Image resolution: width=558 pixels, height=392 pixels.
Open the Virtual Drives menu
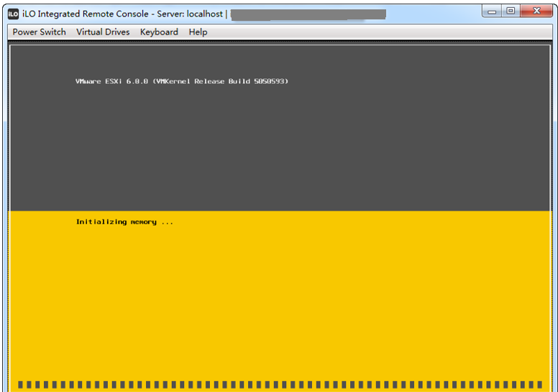[x=103, y=32]
